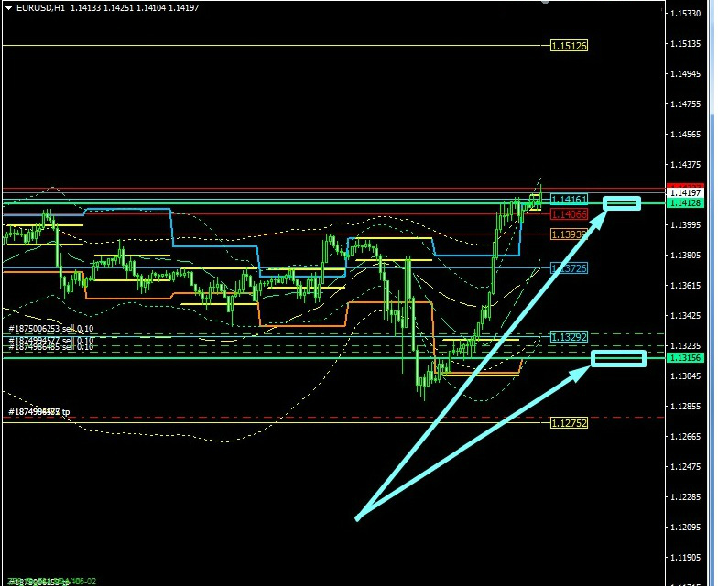Click the upper cyan highlight rectangle
The image size is (718, 588).
(x=622, y=202)
